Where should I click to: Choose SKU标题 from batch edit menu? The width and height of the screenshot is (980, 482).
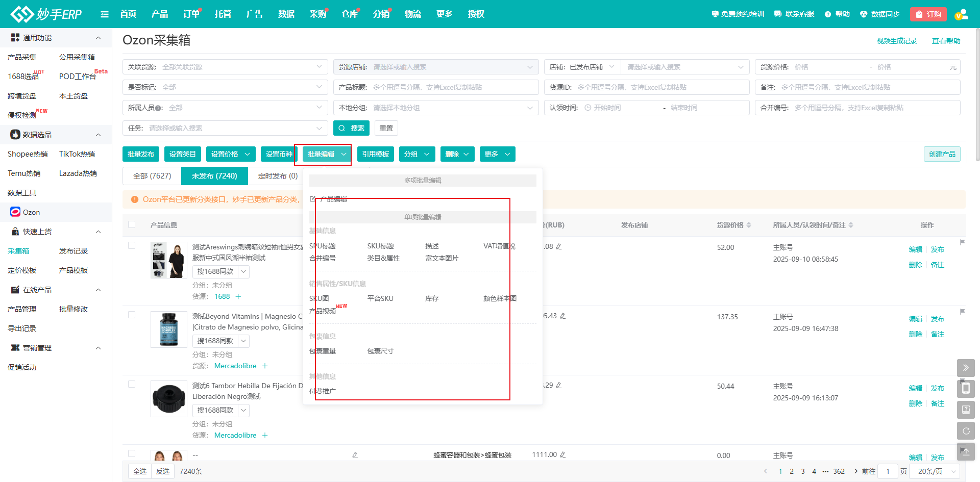[380, 246]
